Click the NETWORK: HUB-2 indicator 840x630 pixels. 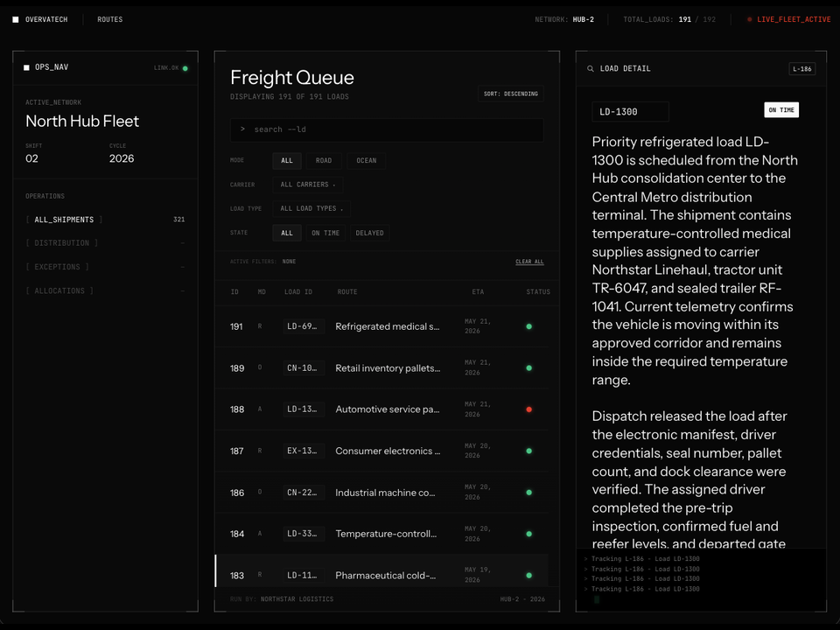coord(564,19)
